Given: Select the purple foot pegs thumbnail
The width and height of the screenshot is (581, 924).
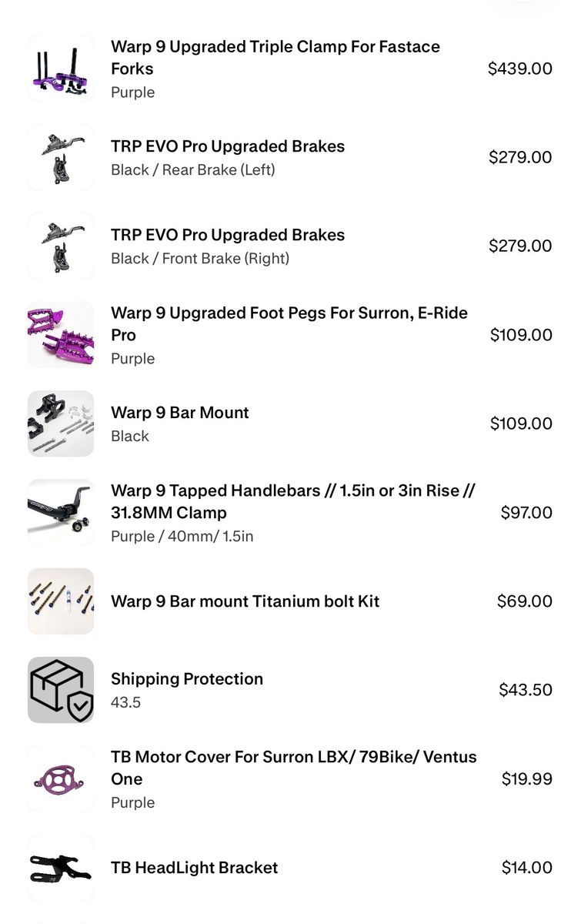Looking at the screenshot, I should point(61,335).
